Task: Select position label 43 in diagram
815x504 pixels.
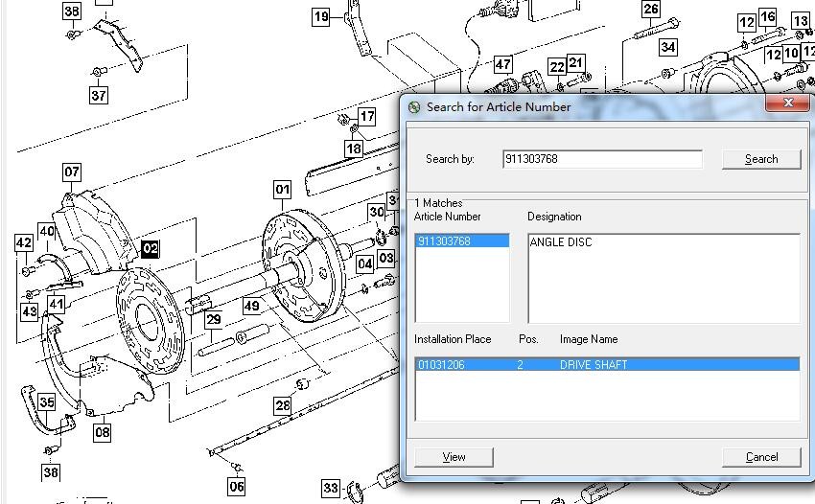Action: 29,311
